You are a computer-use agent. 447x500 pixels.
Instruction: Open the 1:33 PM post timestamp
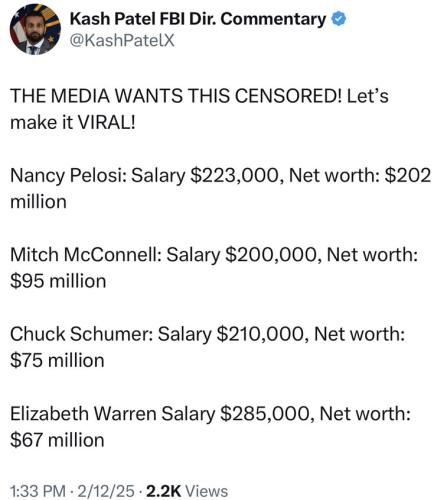38,491
